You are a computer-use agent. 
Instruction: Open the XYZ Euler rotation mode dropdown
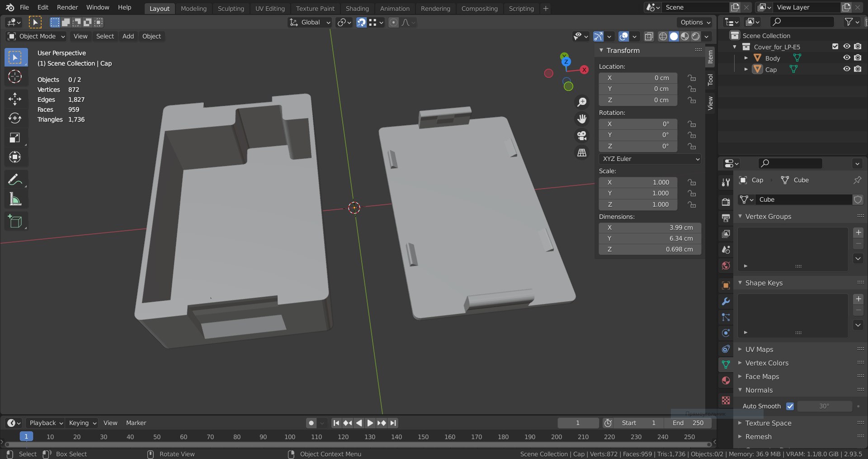click(650, 159)
